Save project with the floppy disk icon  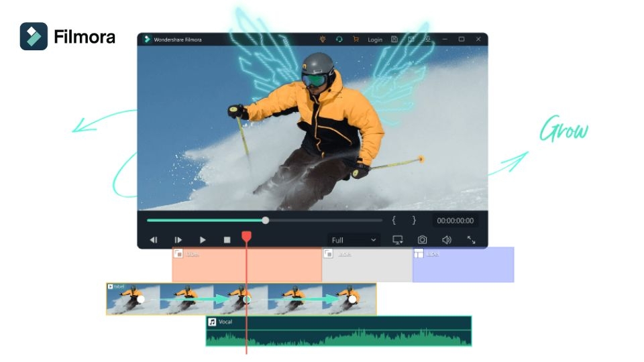click(x=394, y=40)
